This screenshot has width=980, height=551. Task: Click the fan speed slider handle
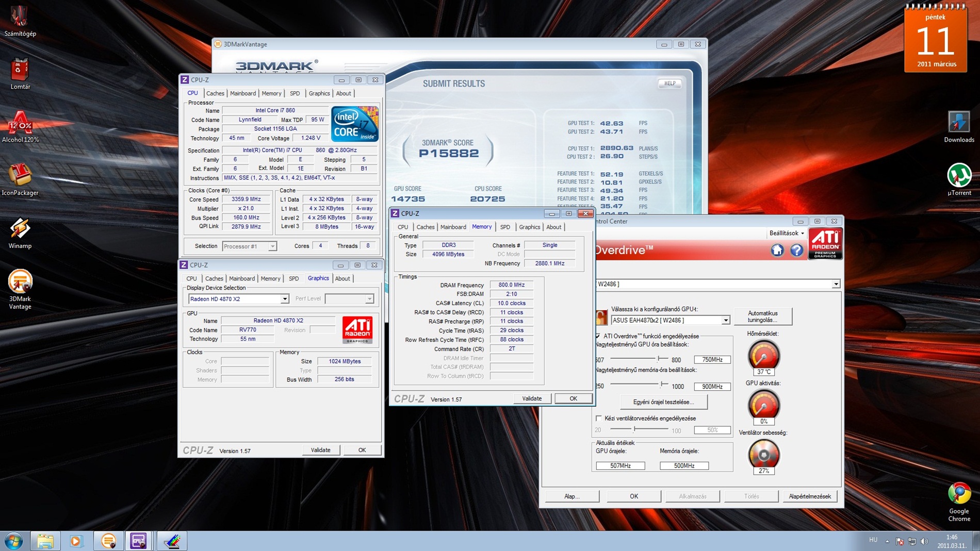634,429
